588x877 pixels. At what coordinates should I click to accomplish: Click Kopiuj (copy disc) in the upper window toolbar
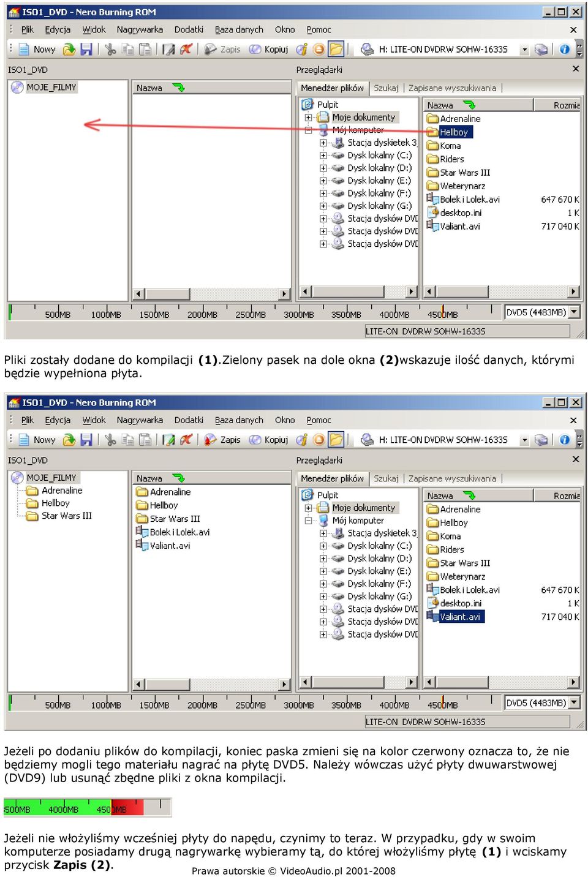tap(269, 50)
